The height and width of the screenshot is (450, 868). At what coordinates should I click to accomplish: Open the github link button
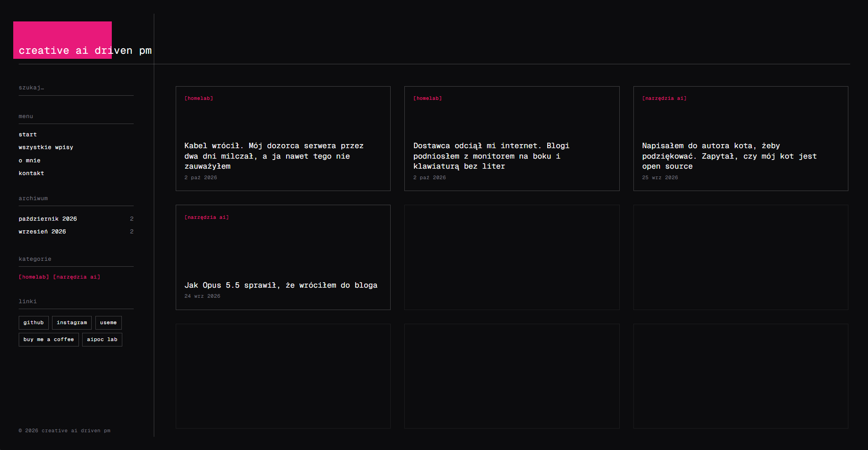[34, 323]
